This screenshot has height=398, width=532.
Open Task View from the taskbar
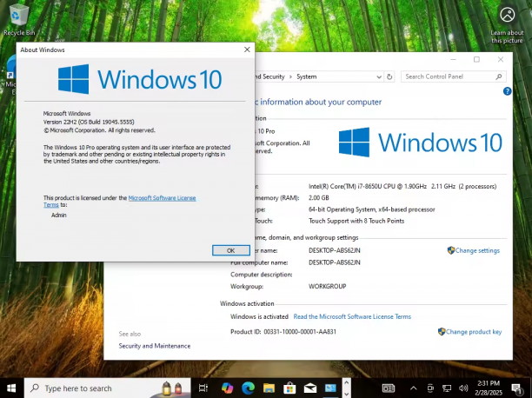pos(203,388)
